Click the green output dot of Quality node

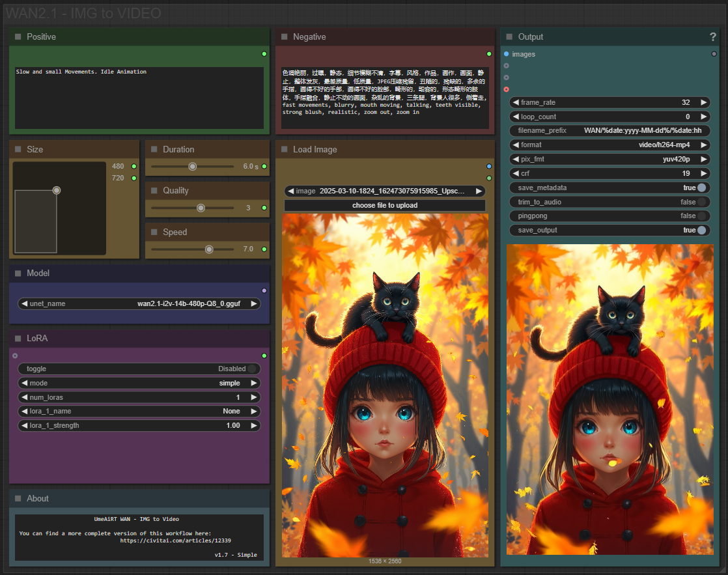tap(264, 208)
